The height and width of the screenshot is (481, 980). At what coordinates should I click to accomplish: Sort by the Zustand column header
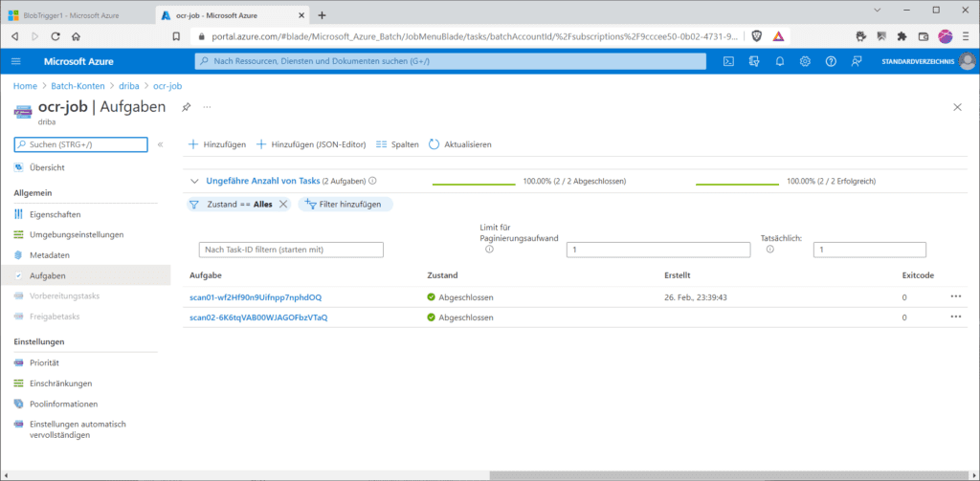pyautogui.click(x=442, y=275)
